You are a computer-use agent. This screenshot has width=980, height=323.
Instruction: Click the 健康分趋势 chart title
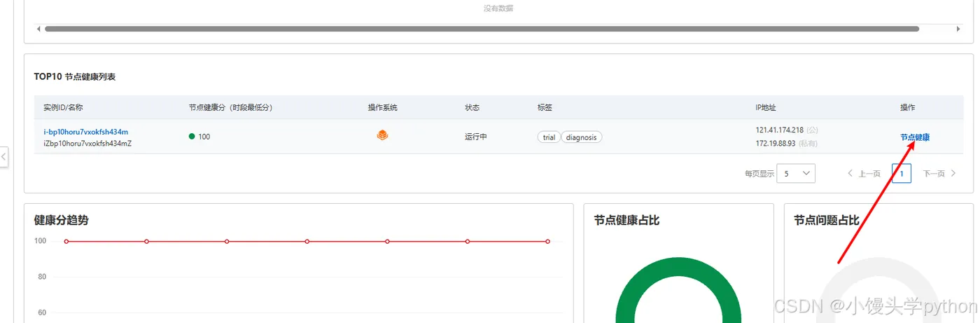tap(62, 220)
